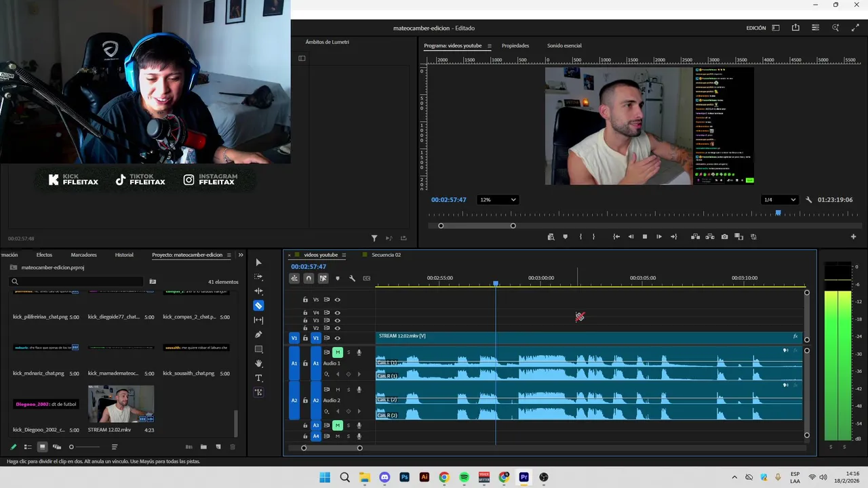Open the Marcadores tab
Screen dimensions: 868x488
83,255
